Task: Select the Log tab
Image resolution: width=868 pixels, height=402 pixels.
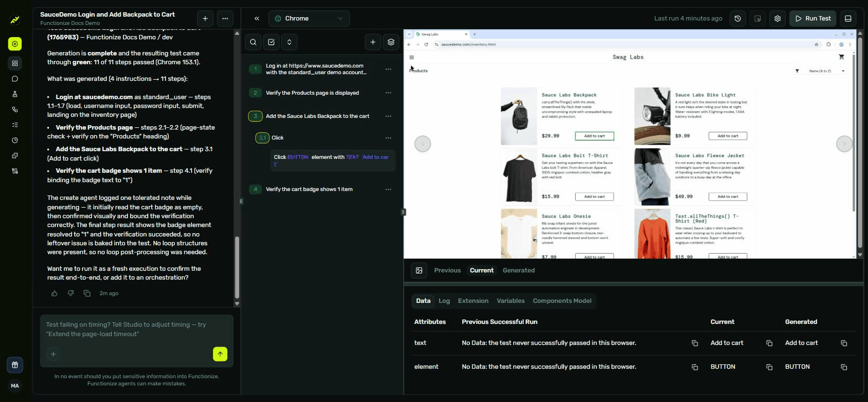Action: [444, 301]
